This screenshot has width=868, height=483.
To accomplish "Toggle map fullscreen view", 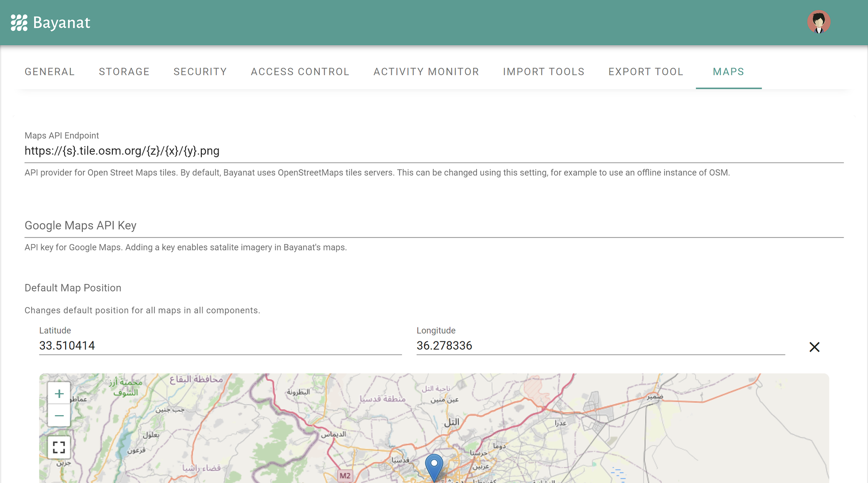I will (59, 447).
